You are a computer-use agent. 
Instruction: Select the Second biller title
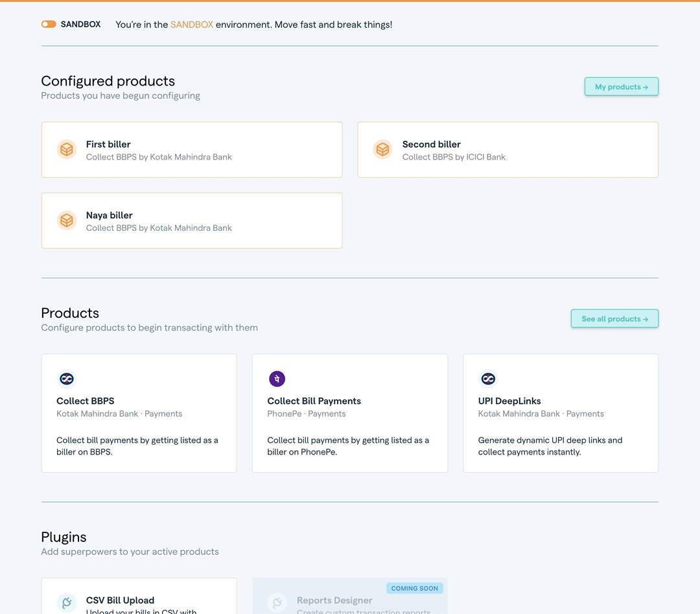[x=431, y=144]
